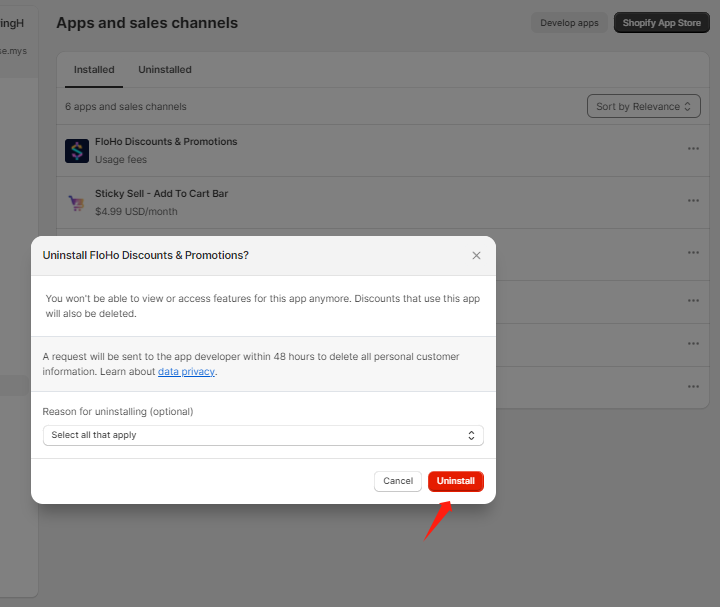Open three-dot menu on last app row
The width and height of the screenshot is (720, 607).
pyautogui.click(x=693, y=387)
